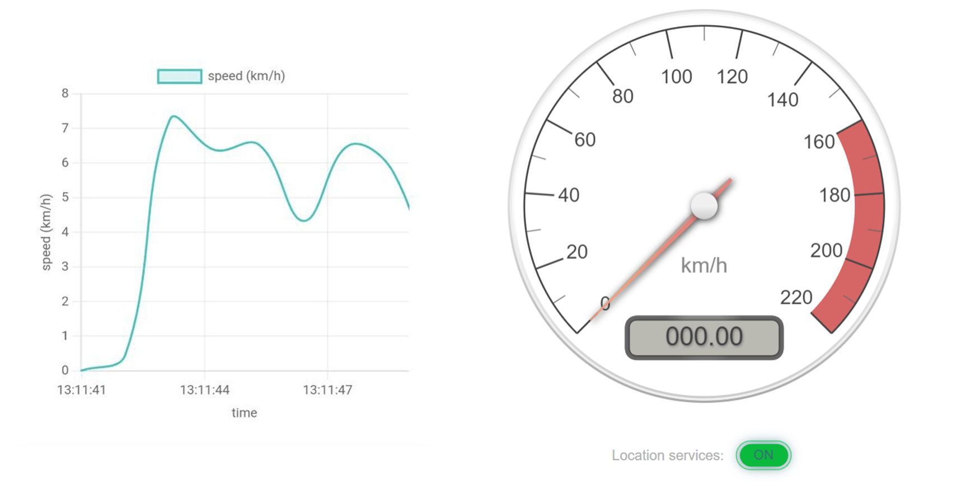Click the 13:11:44 time axis label

[205, 390]
